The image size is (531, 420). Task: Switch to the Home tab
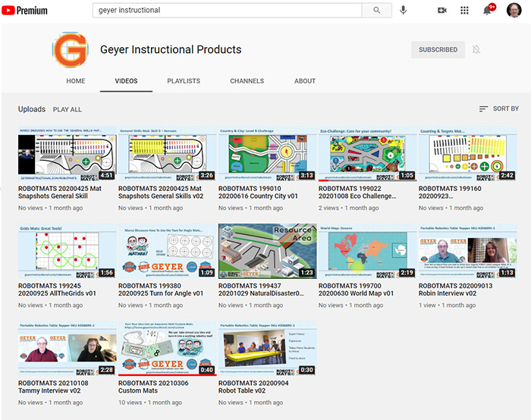[76, 81]
